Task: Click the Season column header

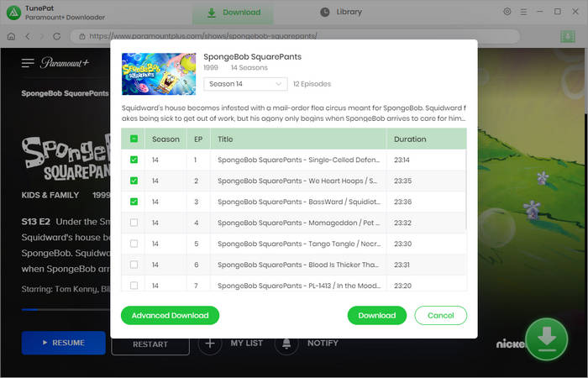Action: pyautogui.click(x=165, y=139)
